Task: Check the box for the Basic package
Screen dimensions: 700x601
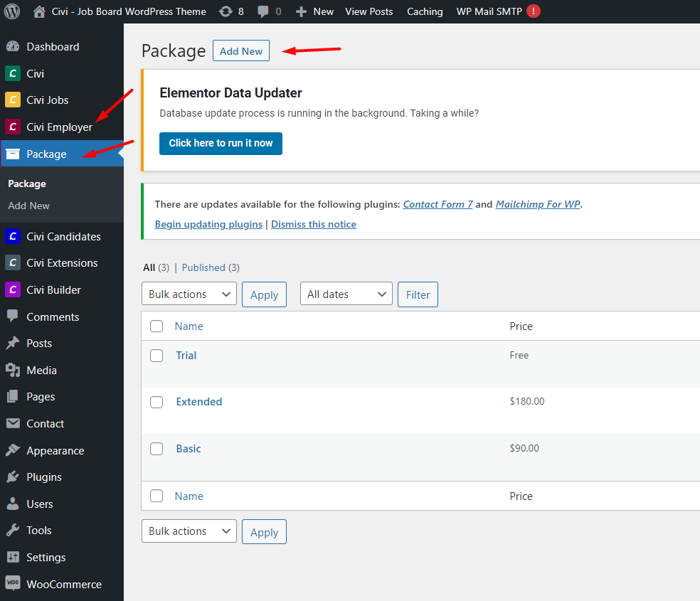Action: 157,448
